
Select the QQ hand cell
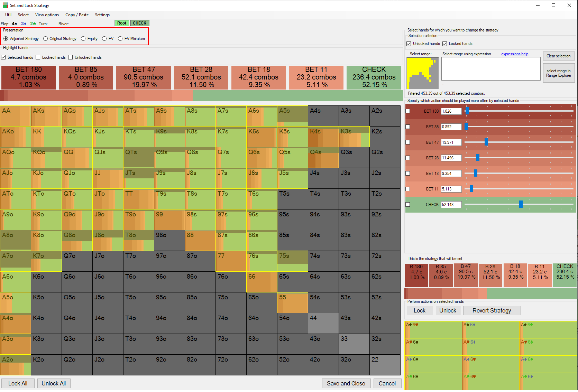[77, 158]
